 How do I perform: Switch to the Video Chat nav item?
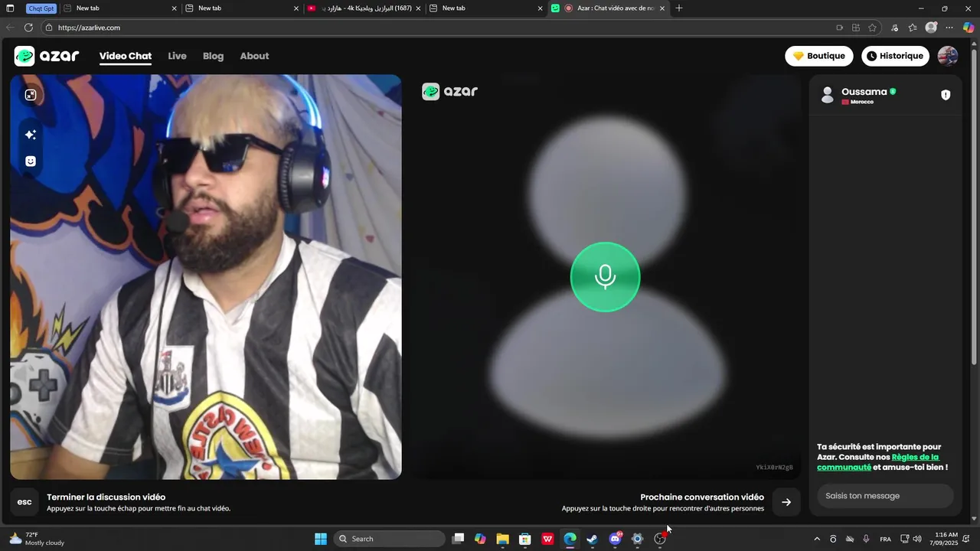coord(126,56)
